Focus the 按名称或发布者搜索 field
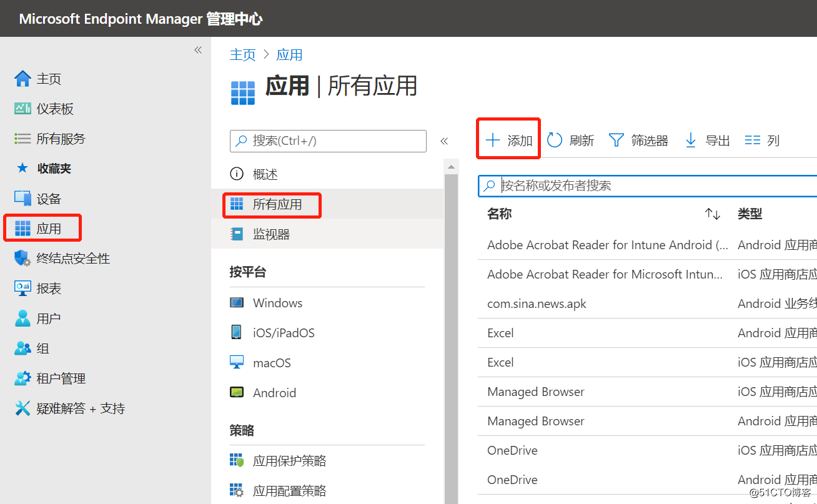Screen dimensions: 817x504 pyautogui.click(x=648, y=185)
